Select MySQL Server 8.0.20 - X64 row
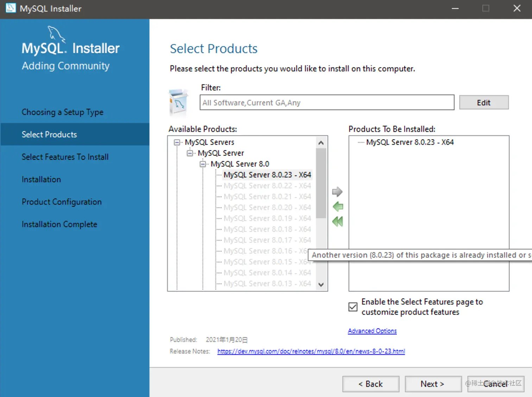Image resolution: width=532 pixels, height=397 pixels. [x=267, y=208]
